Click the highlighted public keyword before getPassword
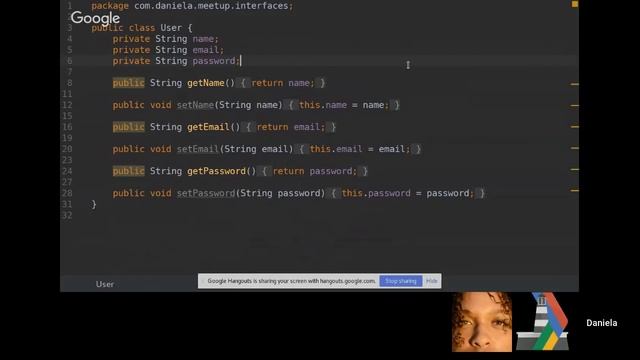640x360 pixels. coord(129,171)
